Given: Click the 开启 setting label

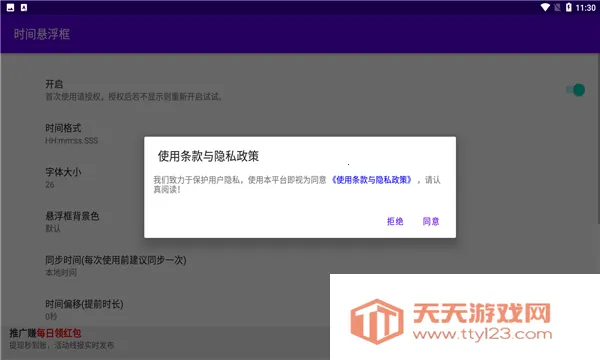Looking at the screenshot, I should (x=54, y=84).
